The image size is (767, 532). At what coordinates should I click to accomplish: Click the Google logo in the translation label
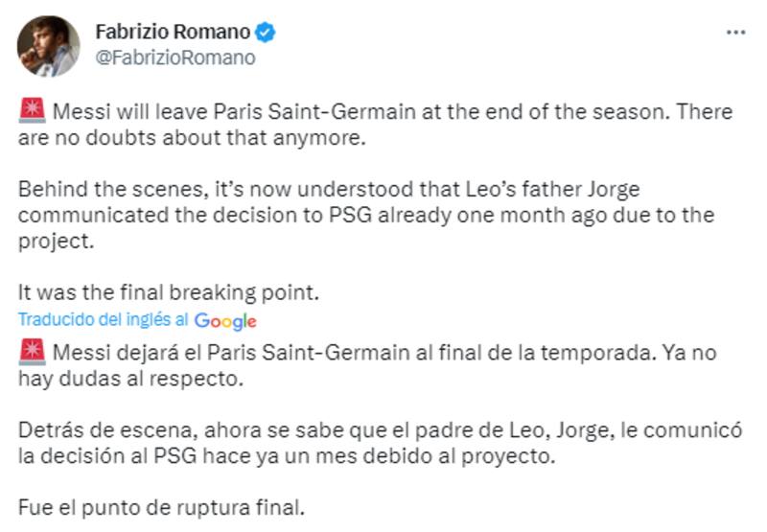[225, 321]
